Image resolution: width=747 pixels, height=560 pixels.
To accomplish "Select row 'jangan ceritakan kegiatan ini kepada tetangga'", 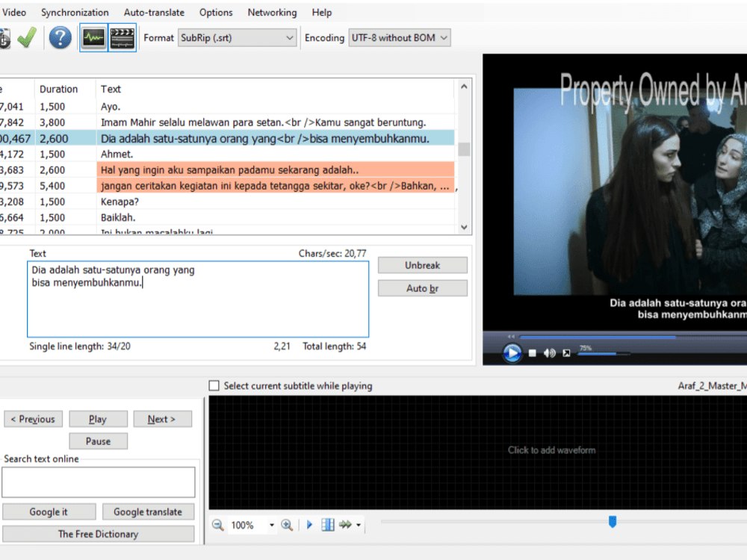I will pyautogui.click(x=227, y=186).
